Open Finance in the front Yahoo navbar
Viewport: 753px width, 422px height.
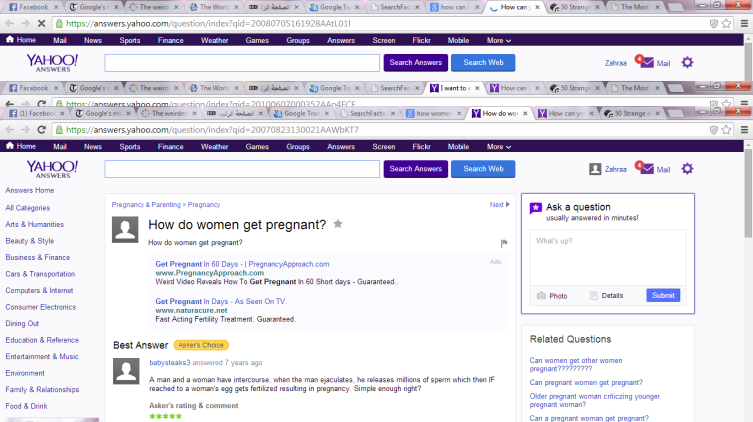[170, 146]
